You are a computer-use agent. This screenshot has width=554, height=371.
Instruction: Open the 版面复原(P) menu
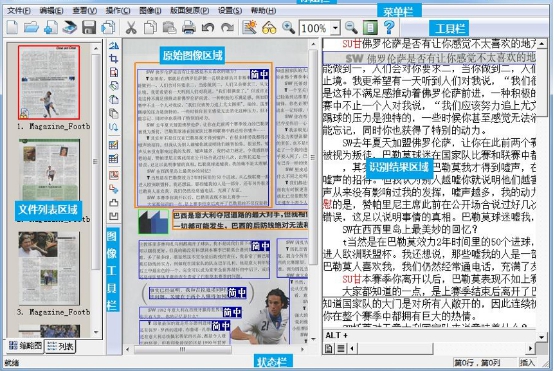(x=189, y=11)
